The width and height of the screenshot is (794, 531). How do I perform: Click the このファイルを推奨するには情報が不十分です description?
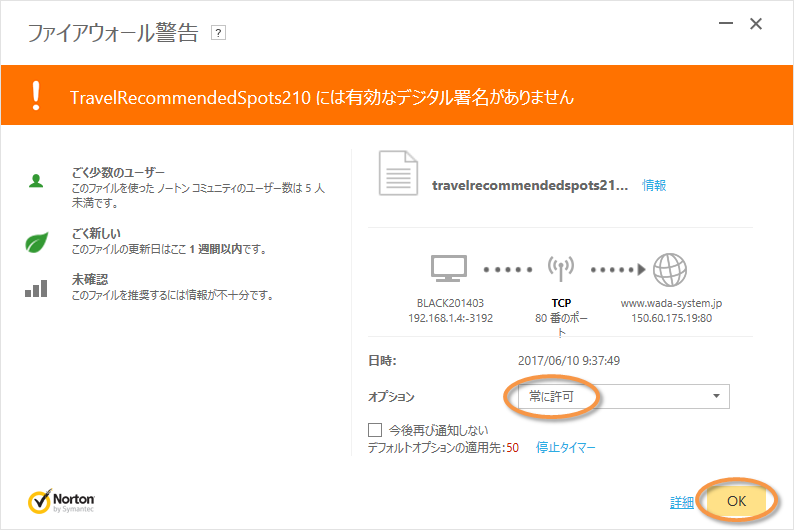pos(172,295)
